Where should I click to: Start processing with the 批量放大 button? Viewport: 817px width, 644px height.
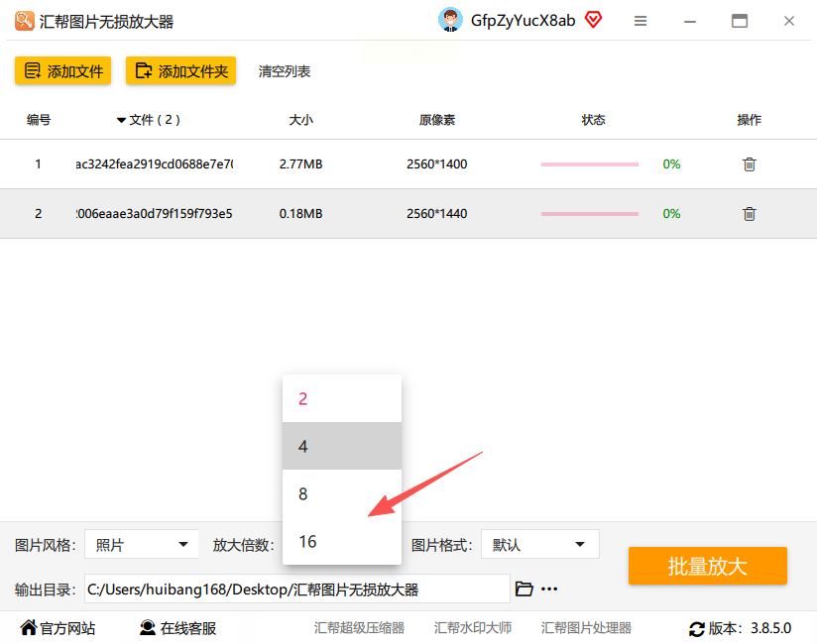708,566
